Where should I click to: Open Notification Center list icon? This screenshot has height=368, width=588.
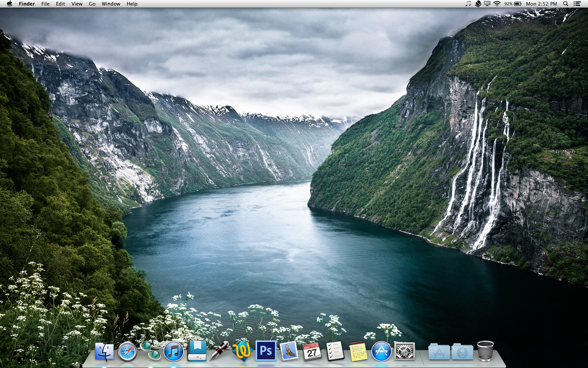click(577, 4)
